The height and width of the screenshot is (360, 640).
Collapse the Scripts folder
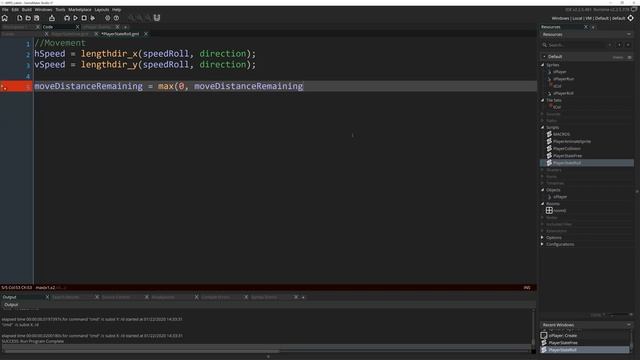coord(543,127)
